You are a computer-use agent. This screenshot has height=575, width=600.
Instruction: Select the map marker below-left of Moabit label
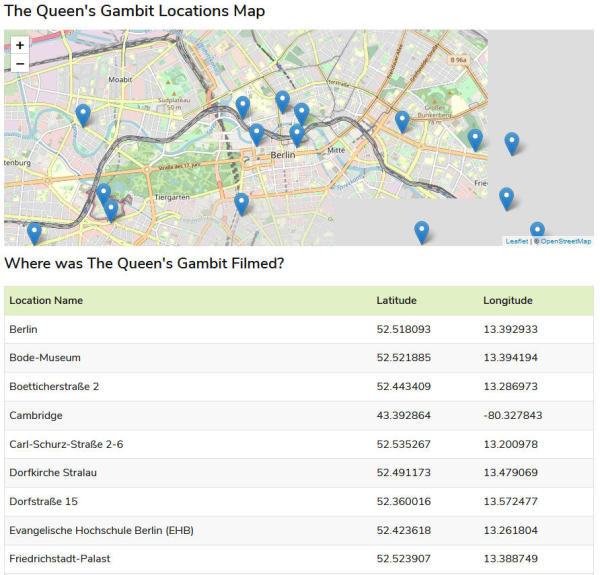click(x=83, y=116)
